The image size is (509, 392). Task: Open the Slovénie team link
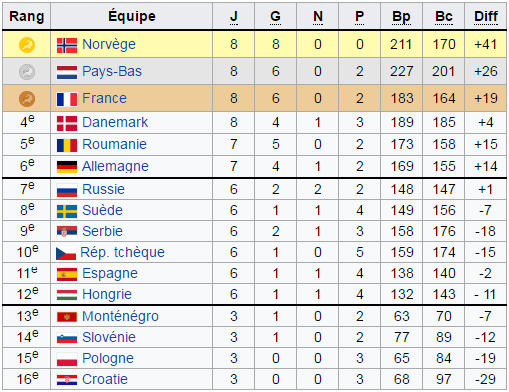click(109, 337)
